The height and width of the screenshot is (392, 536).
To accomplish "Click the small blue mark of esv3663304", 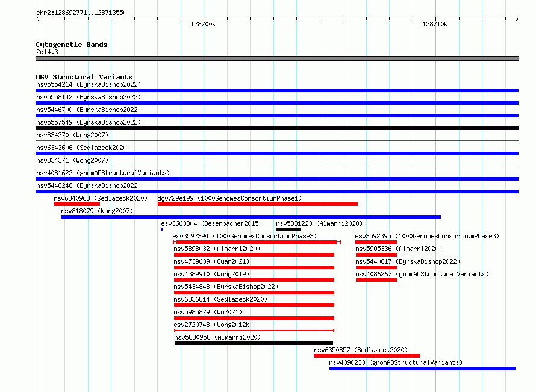I will (x=162, y=229).
